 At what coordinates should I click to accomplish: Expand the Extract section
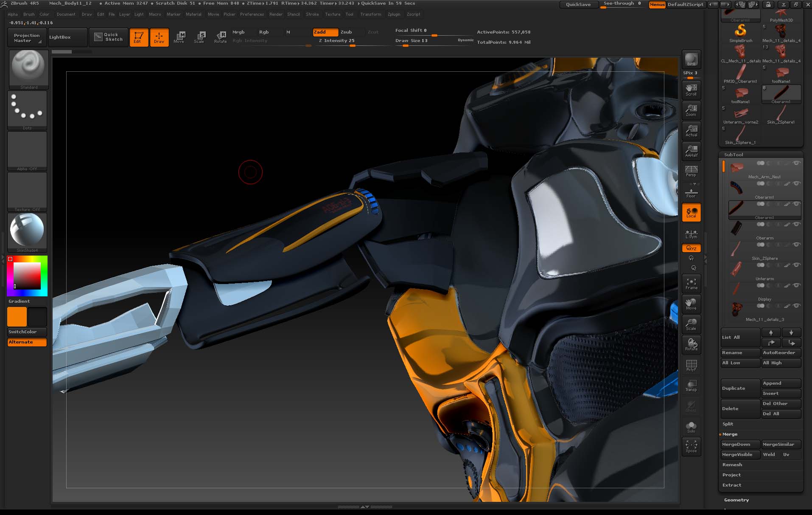click(x=732, y=485)
